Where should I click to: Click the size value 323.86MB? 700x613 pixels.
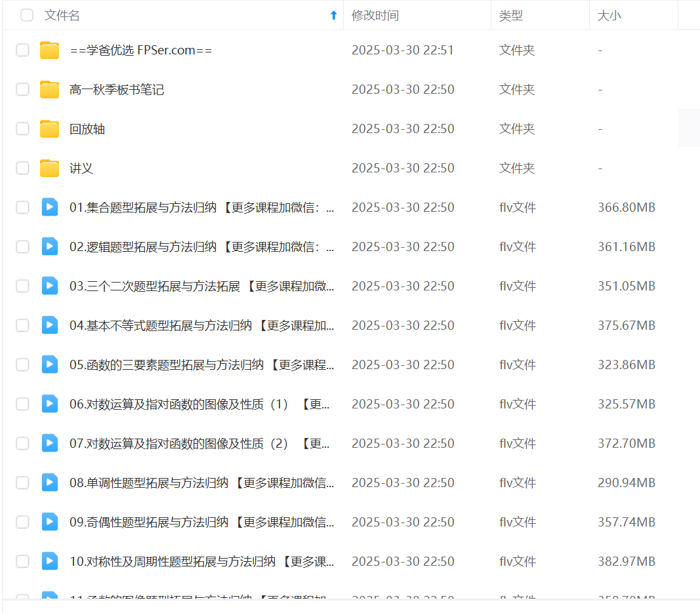[627, 365]
